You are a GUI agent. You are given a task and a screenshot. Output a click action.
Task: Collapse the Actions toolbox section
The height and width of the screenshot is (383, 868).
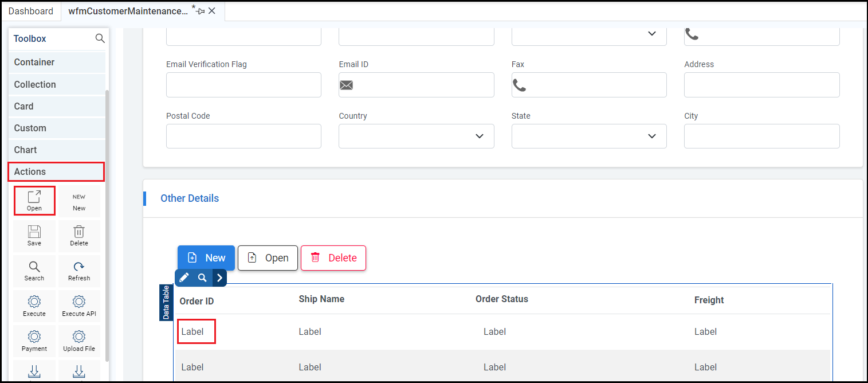tap(56, 171)
